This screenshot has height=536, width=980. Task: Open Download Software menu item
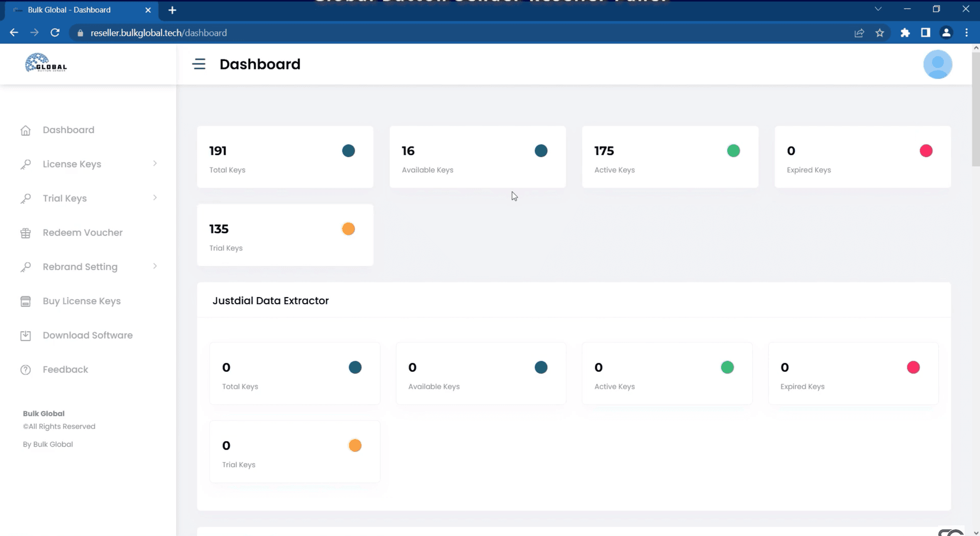(88, 335)
